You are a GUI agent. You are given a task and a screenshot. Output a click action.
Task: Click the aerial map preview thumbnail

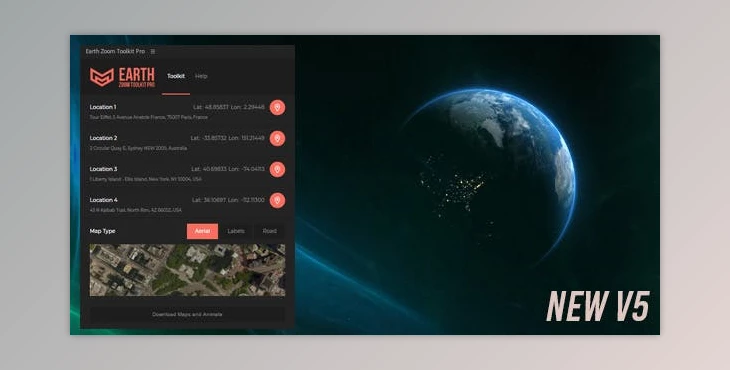187,270
